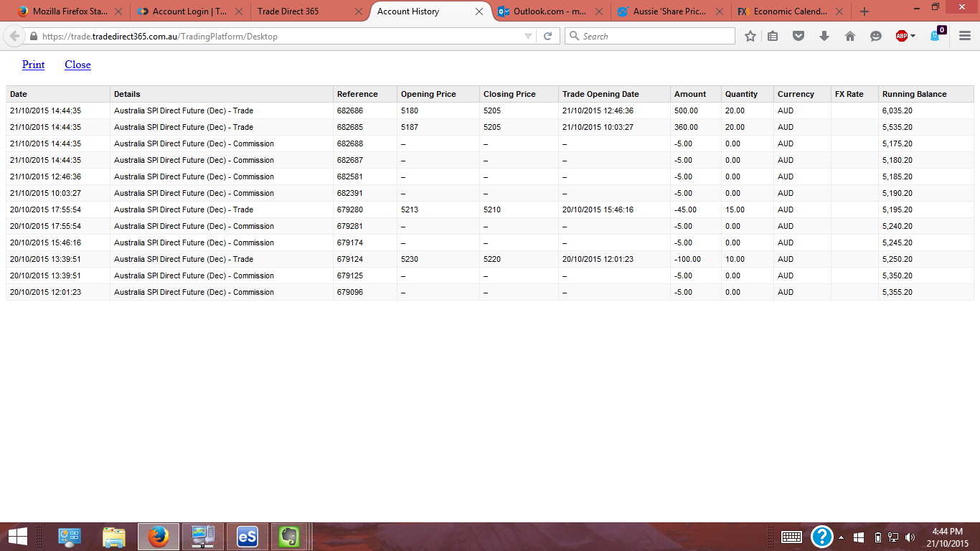Viewport: 980px width, 551px height.
Task: Click the Amount column header
Action: click(x=696, y=94)
